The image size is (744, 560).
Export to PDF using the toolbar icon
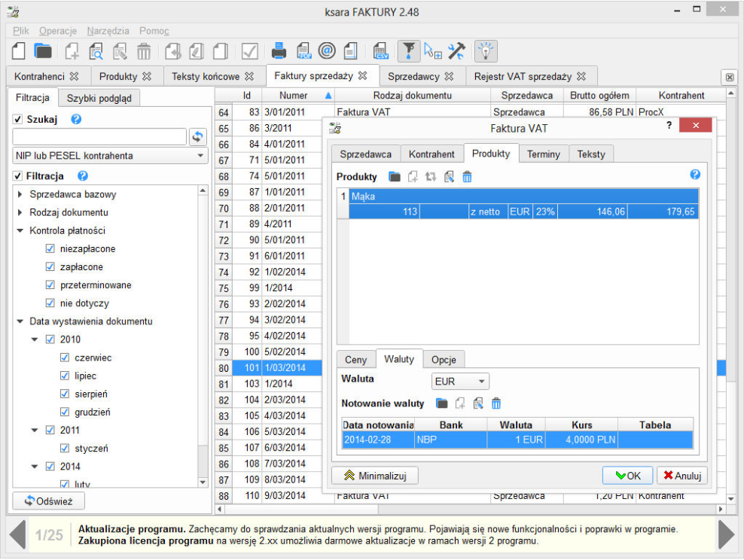point(303,50)
